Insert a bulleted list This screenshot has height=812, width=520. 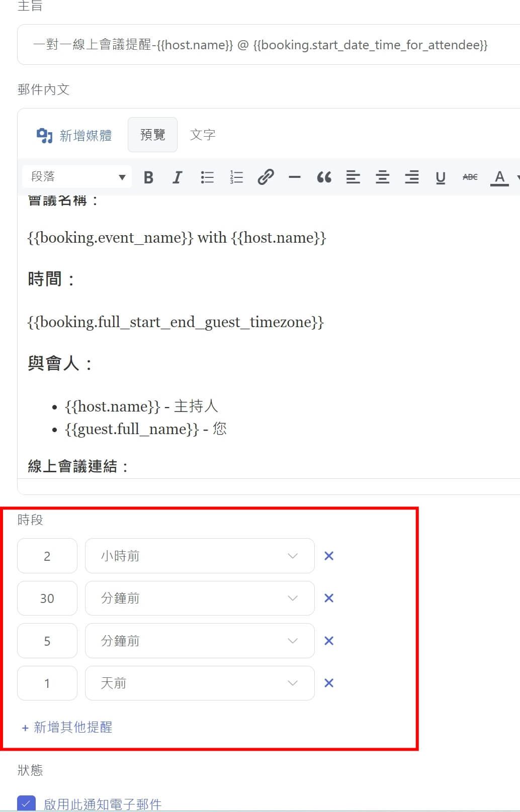[x=207, y=177]
